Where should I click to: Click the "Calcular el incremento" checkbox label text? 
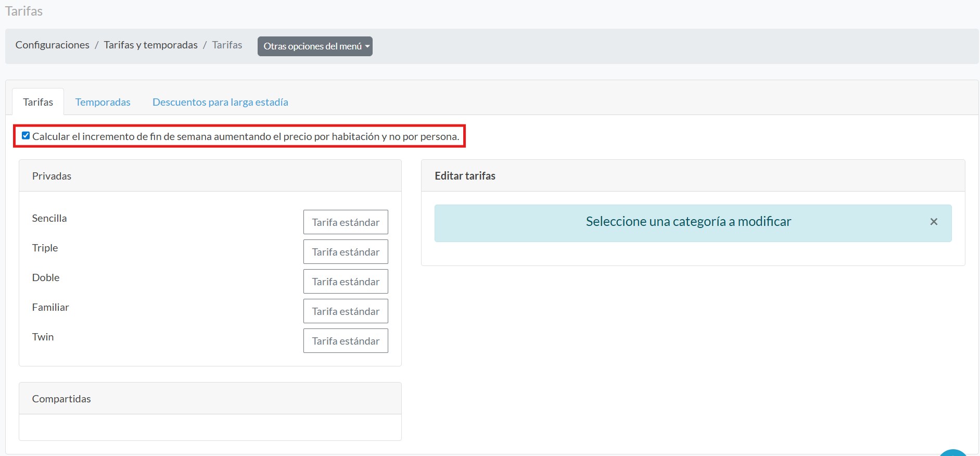click(x=246, y=136)
